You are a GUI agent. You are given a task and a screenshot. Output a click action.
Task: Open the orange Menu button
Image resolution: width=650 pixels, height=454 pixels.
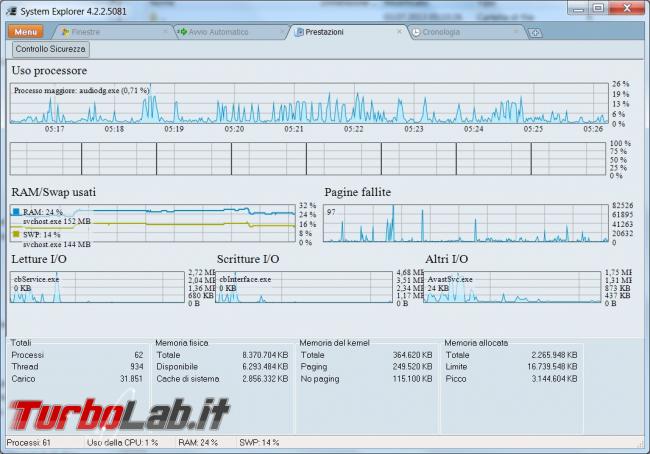pos(26,32)
